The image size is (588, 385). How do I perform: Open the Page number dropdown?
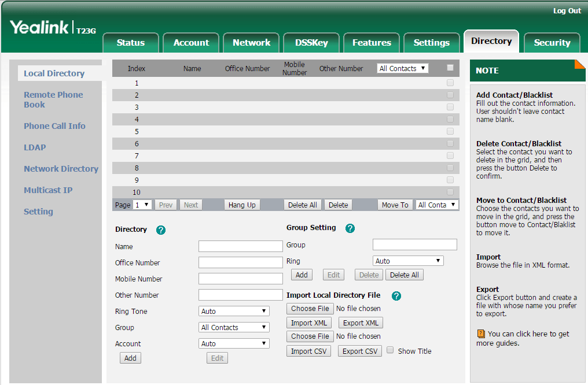tap(142, 205)
